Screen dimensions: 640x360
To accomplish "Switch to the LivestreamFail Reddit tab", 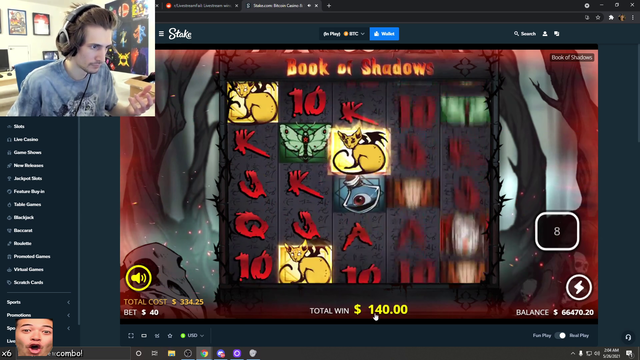I will [x=202, y=6].
